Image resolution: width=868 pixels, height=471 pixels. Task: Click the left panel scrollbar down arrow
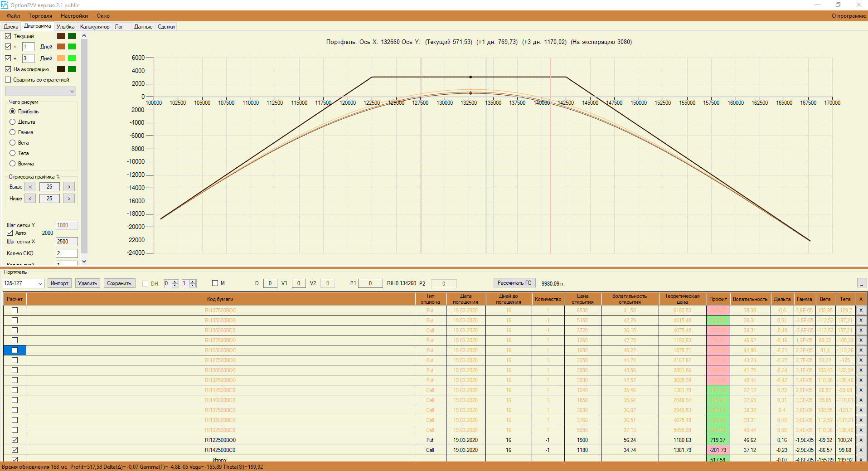coord(84,262)
